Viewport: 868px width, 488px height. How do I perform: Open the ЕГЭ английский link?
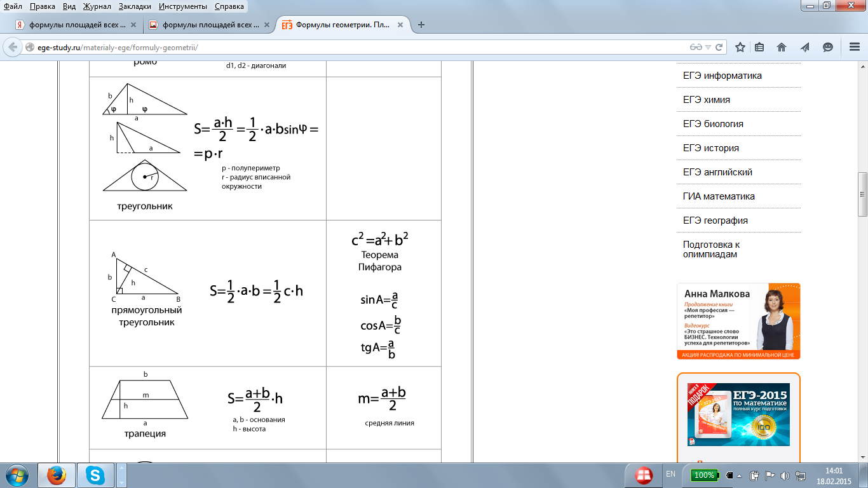pos(717,172)
